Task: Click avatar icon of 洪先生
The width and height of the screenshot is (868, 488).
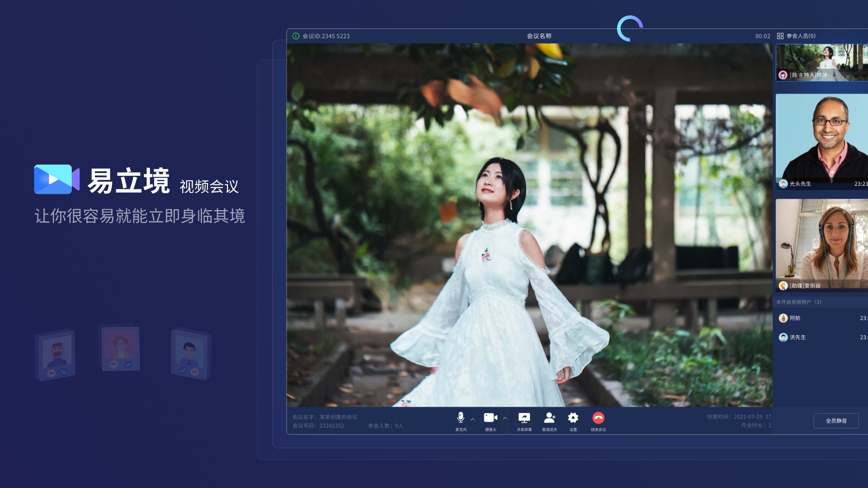Action: (783, 338)
